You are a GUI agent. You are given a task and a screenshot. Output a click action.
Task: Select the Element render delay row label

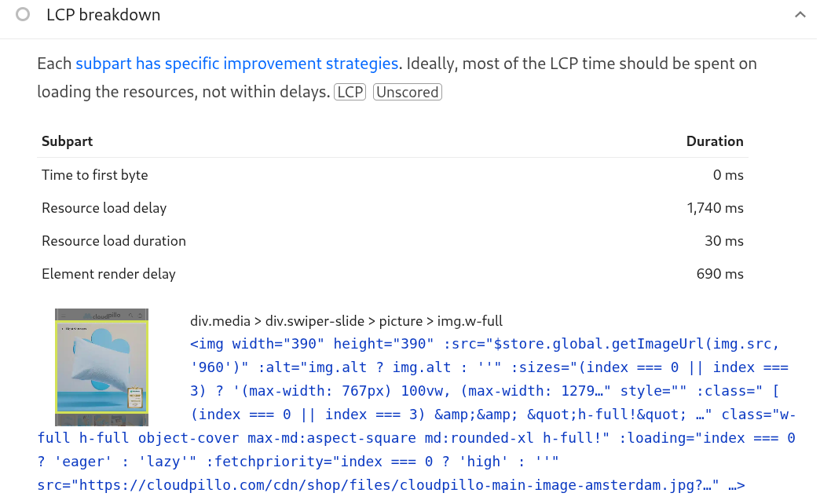(x=109, y=274)
